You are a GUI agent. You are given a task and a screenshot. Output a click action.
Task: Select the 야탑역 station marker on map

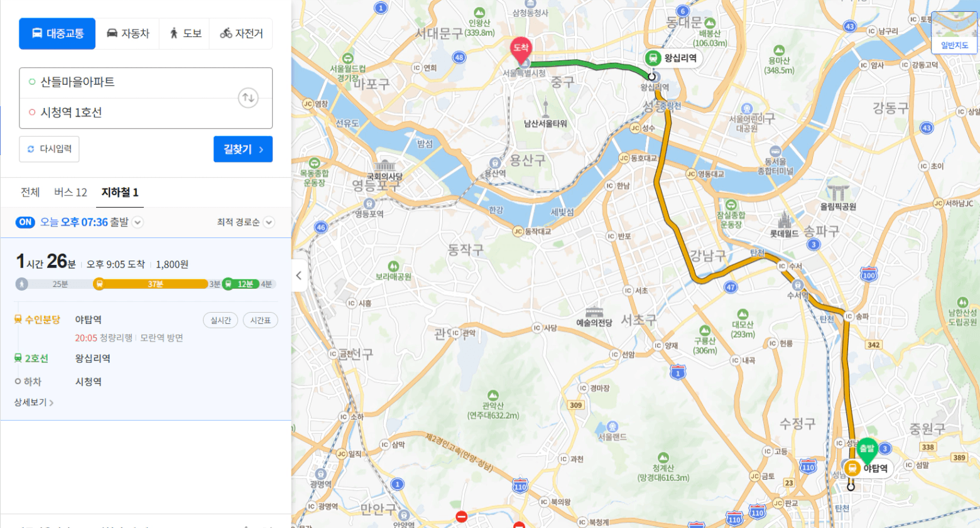coord(868,468)
